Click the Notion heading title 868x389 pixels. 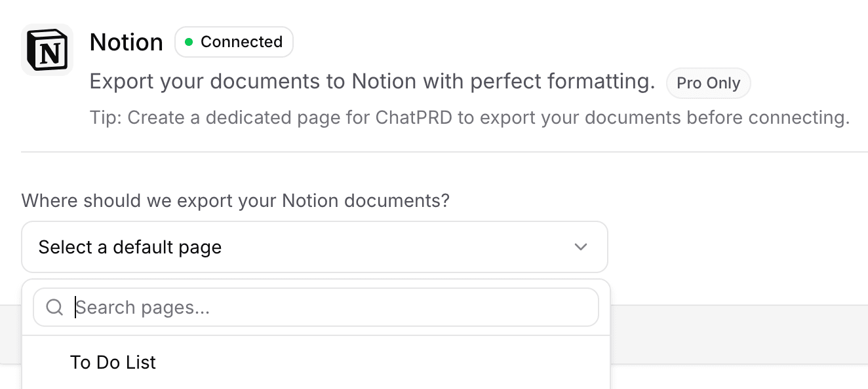[126, 42]
